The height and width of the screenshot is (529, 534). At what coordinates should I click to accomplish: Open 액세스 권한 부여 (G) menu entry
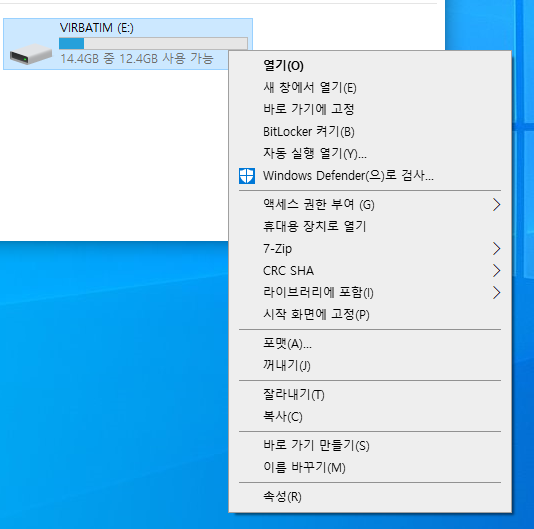pyautogui.click(x=370, y=205)
